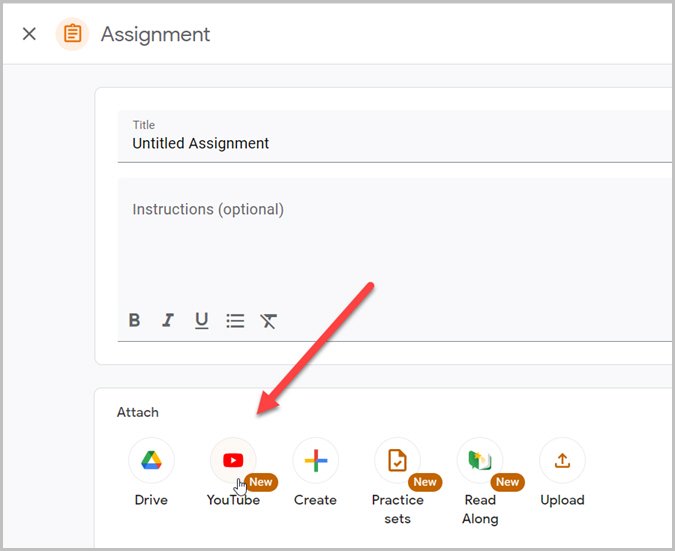Viewport: 675px width, 551px height.
Task: Select the Read Along label text
Action: coord(480,509)
